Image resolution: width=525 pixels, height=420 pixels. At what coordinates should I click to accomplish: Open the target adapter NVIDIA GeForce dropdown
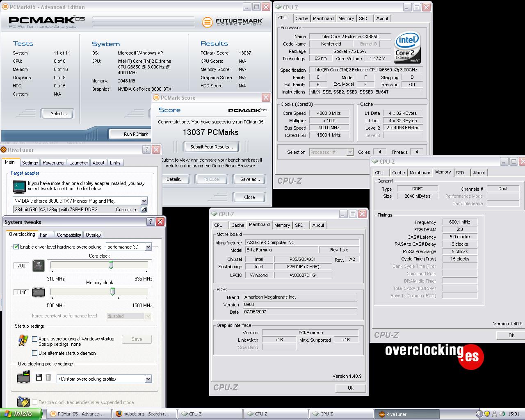pos(144,201)
